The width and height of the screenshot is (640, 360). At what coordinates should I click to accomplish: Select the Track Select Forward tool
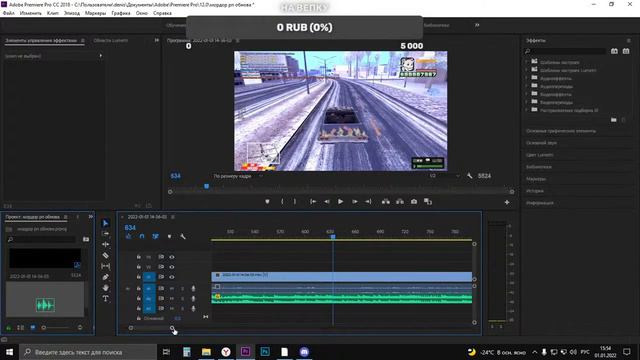click(x=105, y=233)
